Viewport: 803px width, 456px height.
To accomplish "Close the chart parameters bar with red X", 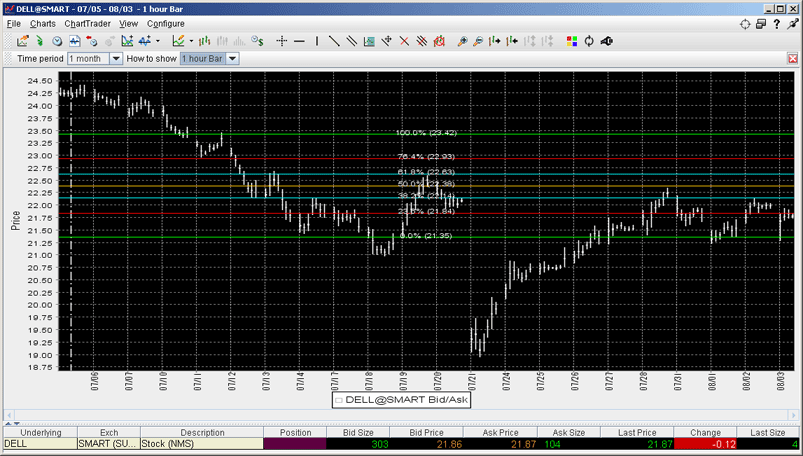I will (793, 58).
